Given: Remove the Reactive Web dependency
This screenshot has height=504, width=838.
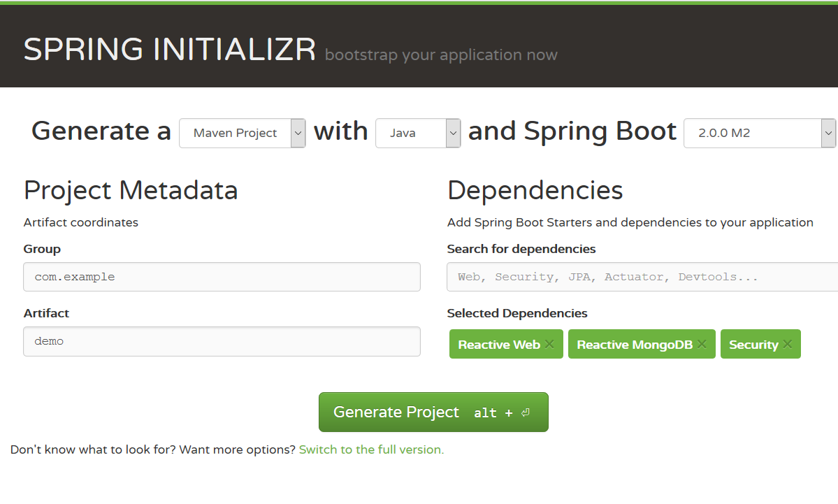Looking at the screenshot, I should (x=549, y=343).
